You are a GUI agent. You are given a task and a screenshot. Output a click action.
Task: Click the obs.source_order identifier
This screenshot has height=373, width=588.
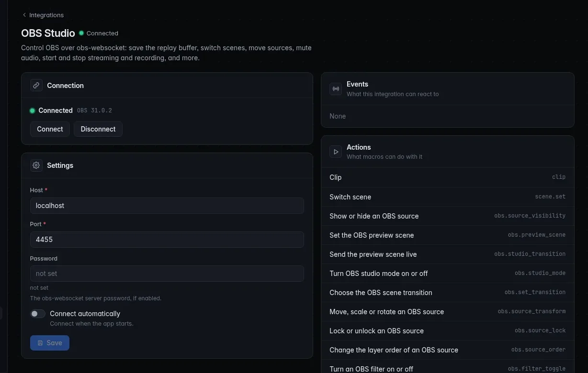pos(538,350)
